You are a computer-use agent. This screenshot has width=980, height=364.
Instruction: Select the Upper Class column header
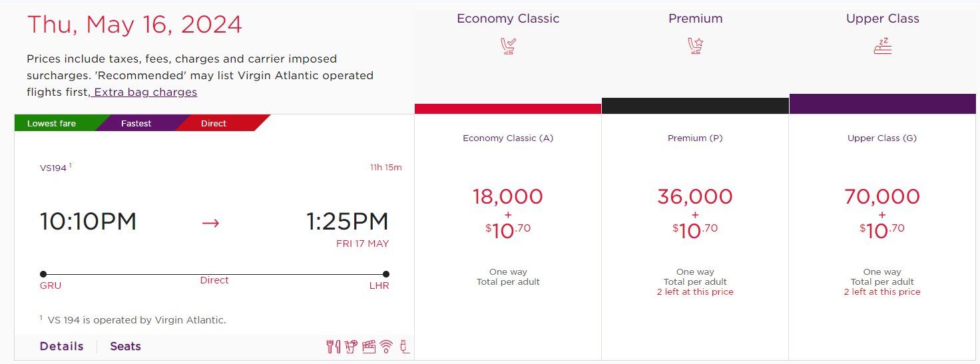883,19
